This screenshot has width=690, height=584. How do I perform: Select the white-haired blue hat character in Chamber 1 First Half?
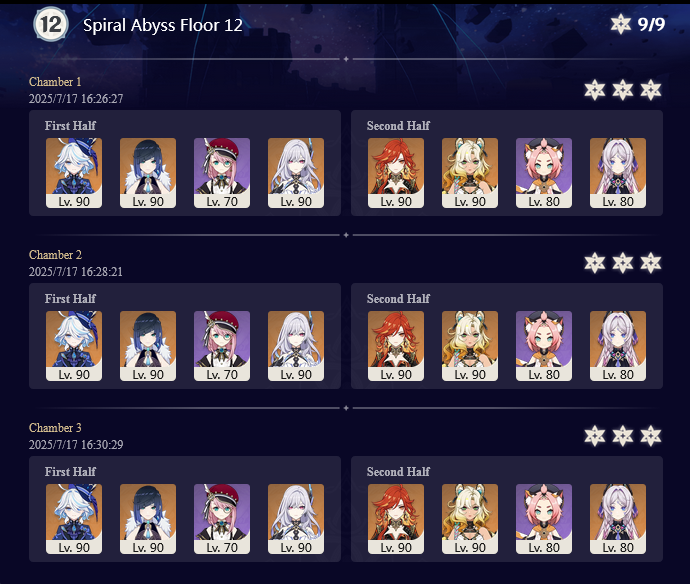(x=74, y=173)
